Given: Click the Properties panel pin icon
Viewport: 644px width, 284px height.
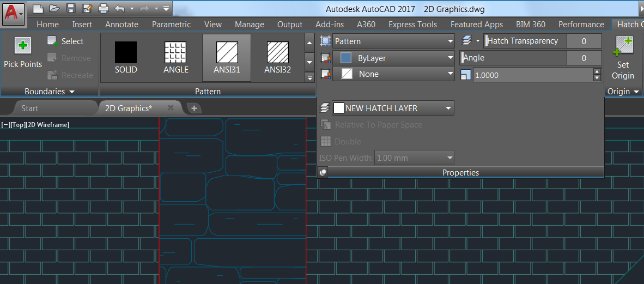Looking at the screenshot, I should click(323, 173).
